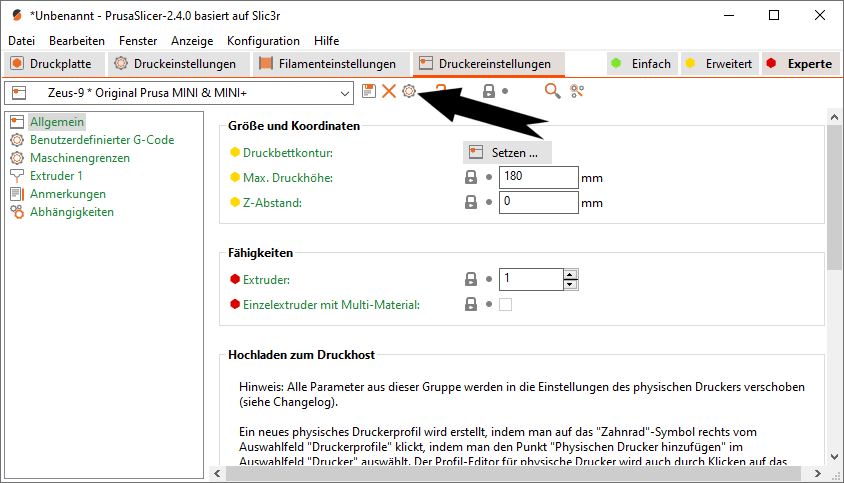This screenshot has height=483, width=844.
Task: Click the Extruder label under Fähigkeiten
Action: pyautogui.click(x=266, y=279)
